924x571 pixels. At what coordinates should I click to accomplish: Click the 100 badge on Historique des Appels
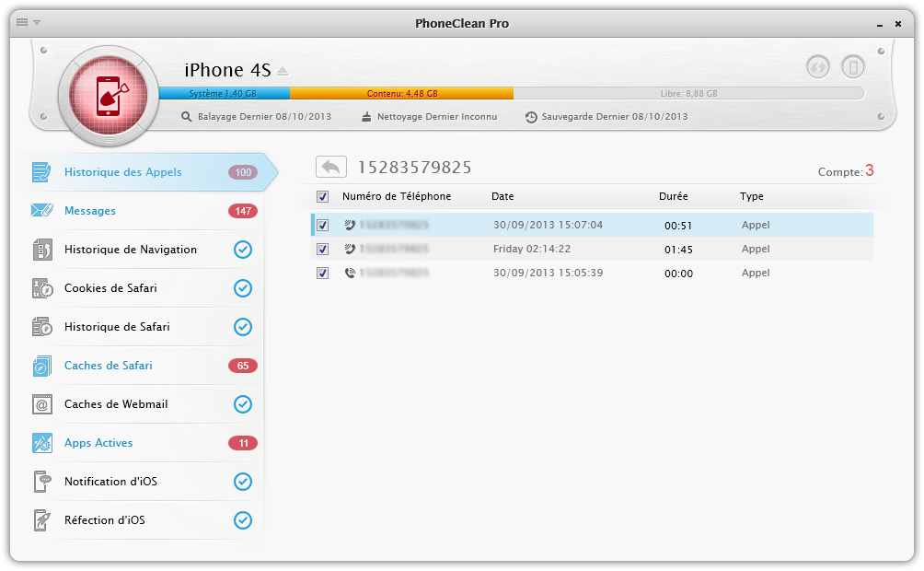coord(243,172)
